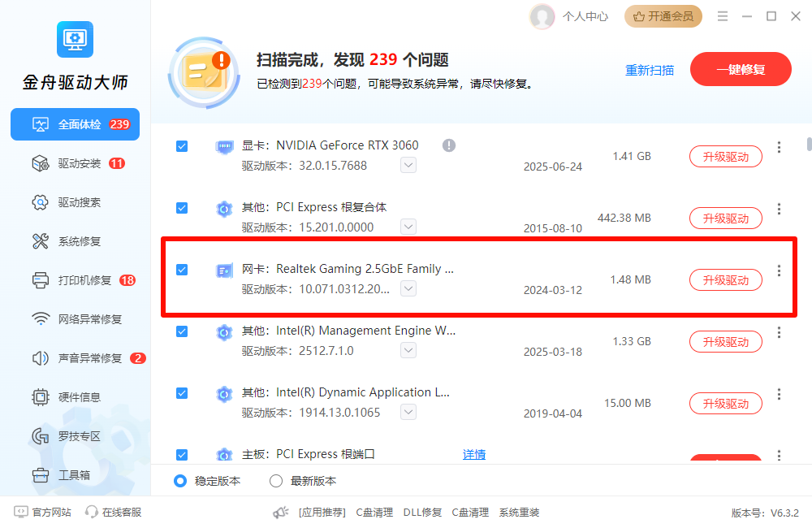812x528 pixels.
Task: Click the NVIDIA graphics card device icon
Action: click(x=224, y=148)
